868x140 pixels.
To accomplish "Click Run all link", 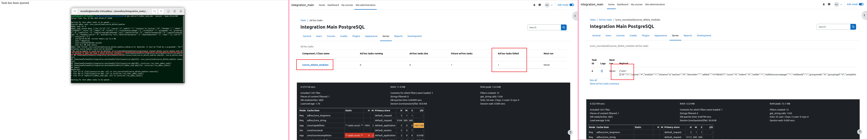I will 593,80.
